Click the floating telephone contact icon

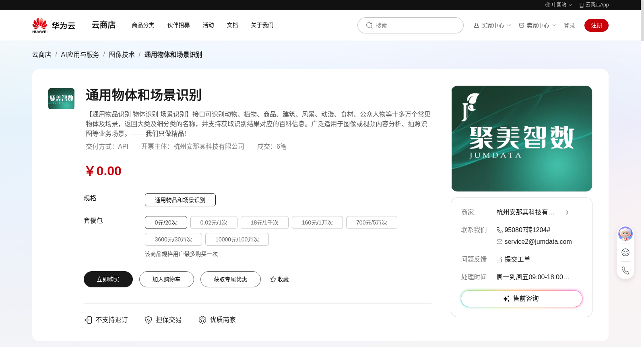tap(625, 270)
